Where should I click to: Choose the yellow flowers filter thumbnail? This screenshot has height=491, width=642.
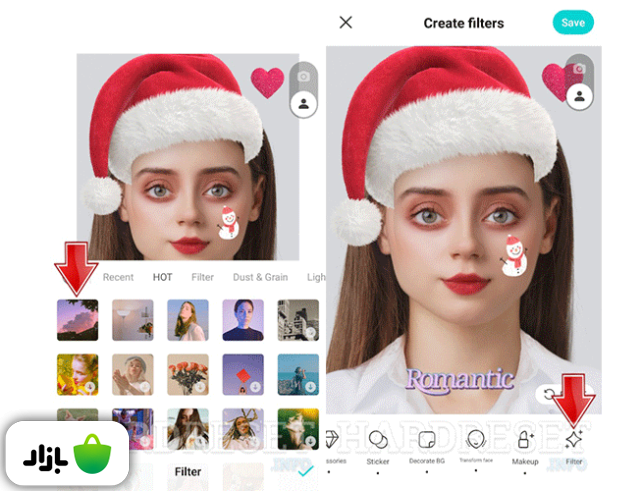pos(77,373)
